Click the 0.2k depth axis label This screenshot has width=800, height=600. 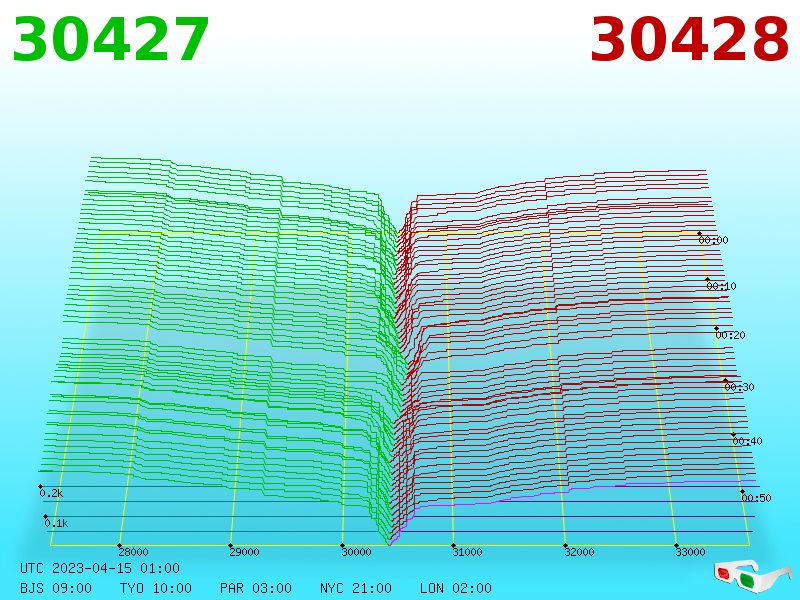[51, 493]
